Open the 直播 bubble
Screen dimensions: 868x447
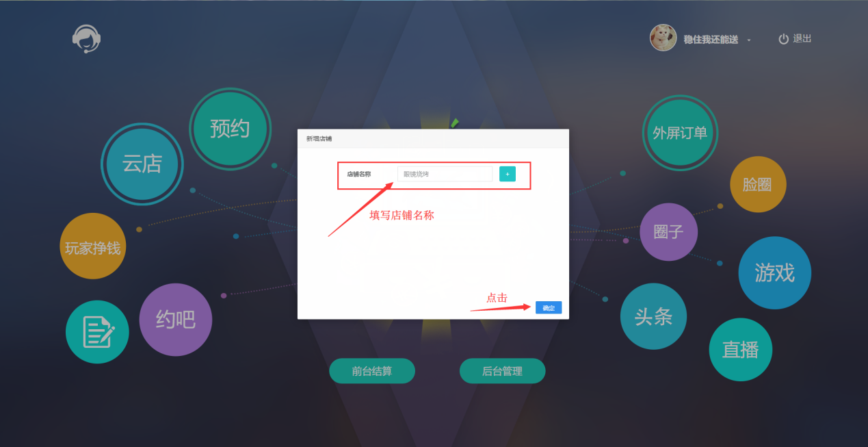pyautogui.click(x=741, y=349)
